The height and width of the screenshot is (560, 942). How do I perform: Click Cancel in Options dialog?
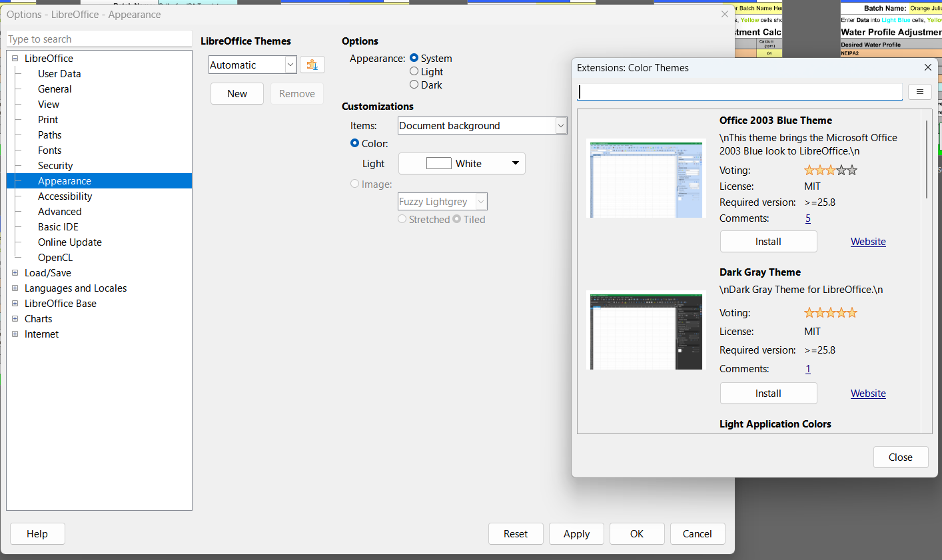(698, 534)
